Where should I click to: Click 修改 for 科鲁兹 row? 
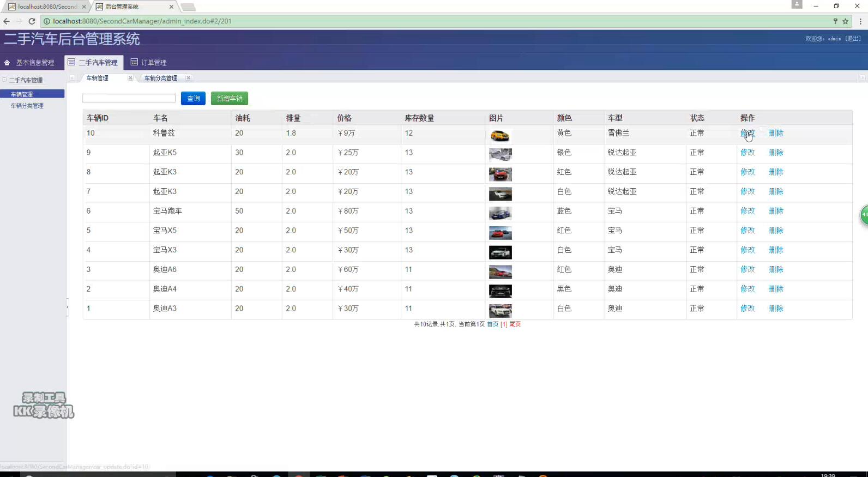(748, 133)
